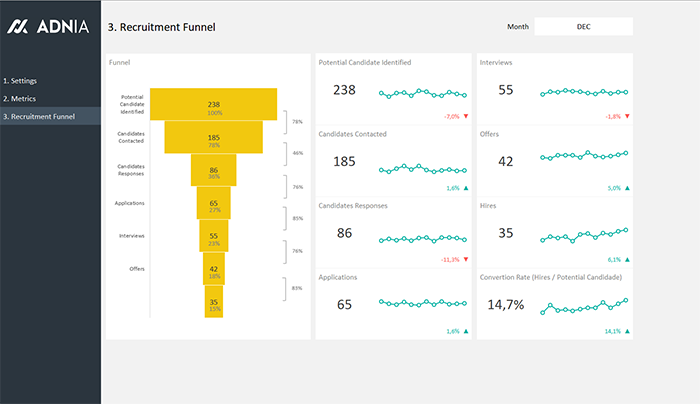Click the bottom 35 hires funnel bar
Screen dimensions: 700x404
point(214,301)
